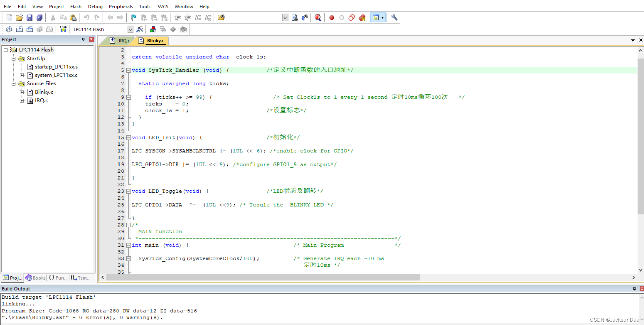The image size is (644, 325).
Task: Click the Save All icon
Action: (x=40, y=17)
